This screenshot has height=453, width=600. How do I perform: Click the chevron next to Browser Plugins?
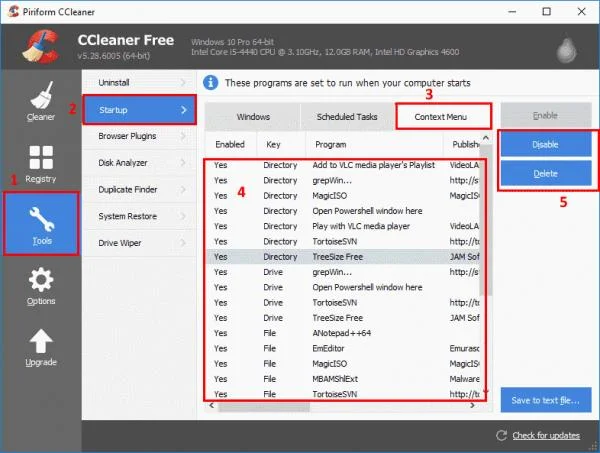click(183, 136)
